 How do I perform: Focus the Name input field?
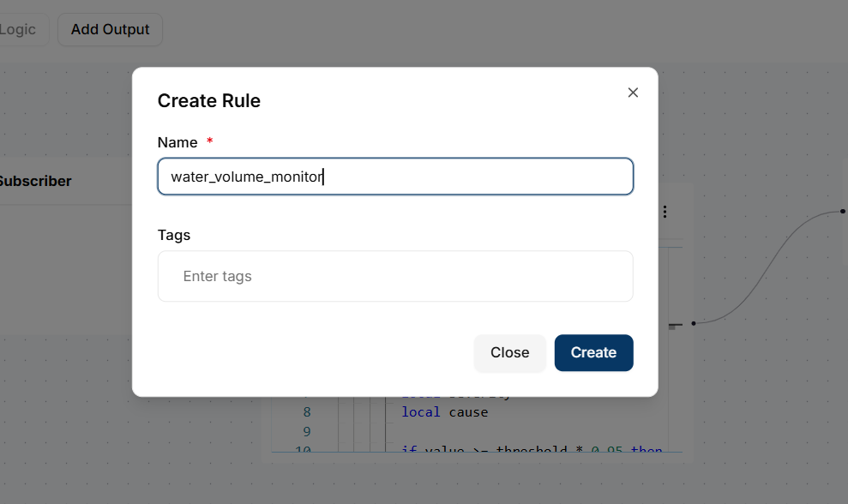(x=395, y=176)
